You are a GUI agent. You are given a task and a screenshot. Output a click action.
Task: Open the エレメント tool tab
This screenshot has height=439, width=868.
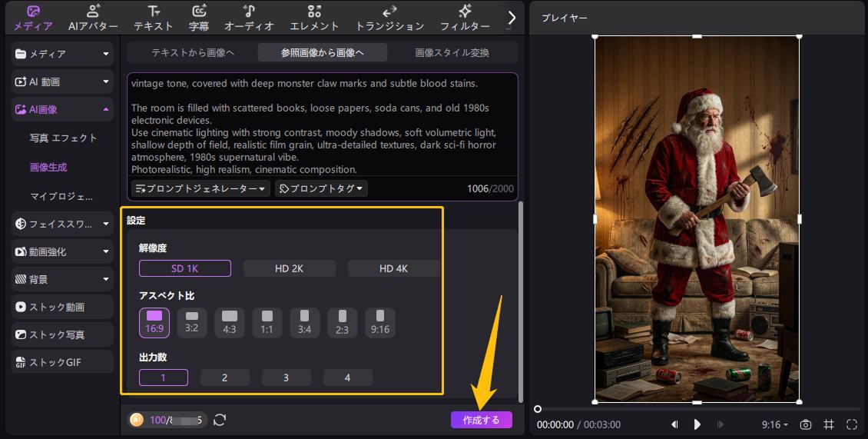coord(314,18)
